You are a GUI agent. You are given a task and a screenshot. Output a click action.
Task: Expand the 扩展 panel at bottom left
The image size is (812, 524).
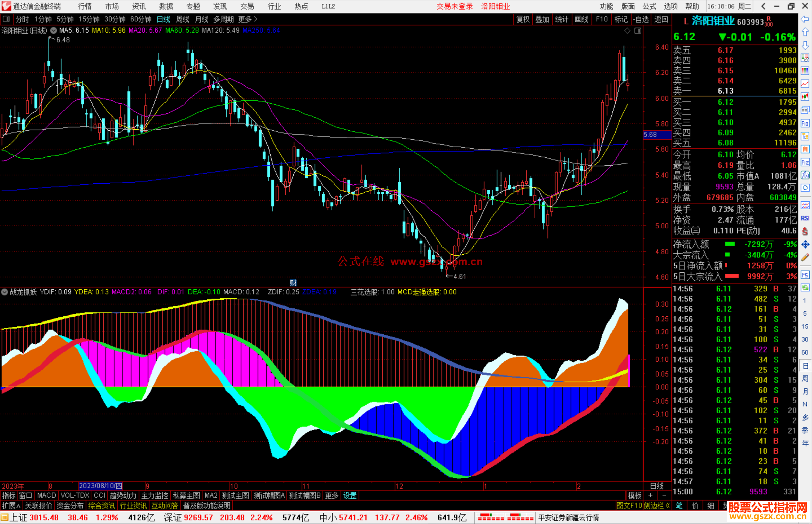[x=11, y=506]
